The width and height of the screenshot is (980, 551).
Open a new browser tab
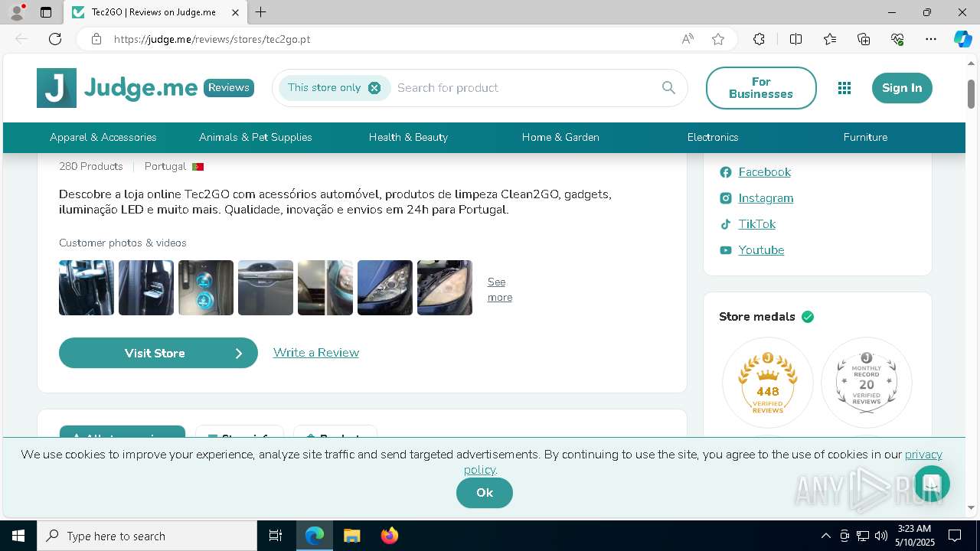click(x=260, y=12)
